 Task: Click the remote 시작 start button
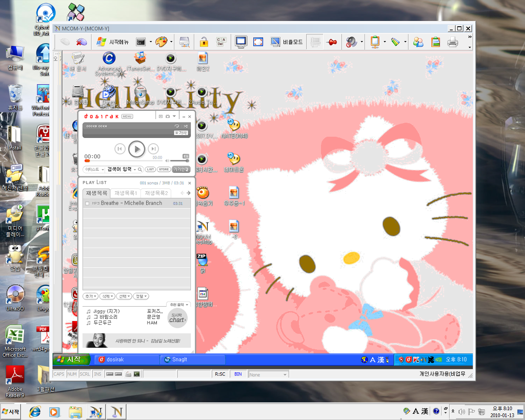click(71, 359)
